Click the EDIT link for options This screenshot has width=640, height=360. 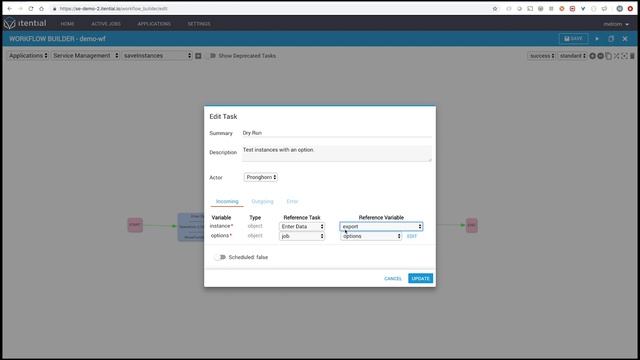(x=412, y=236)
